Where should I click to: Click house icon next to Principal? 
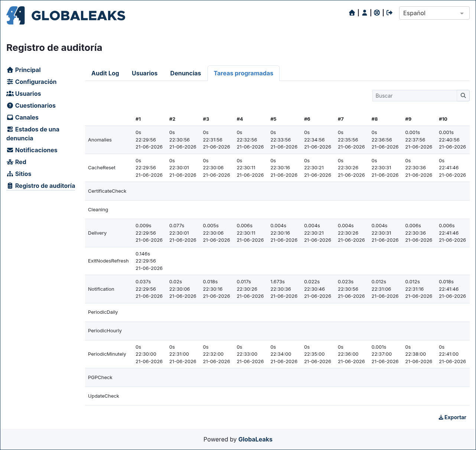pyautogui.click(x=10, y=70)
